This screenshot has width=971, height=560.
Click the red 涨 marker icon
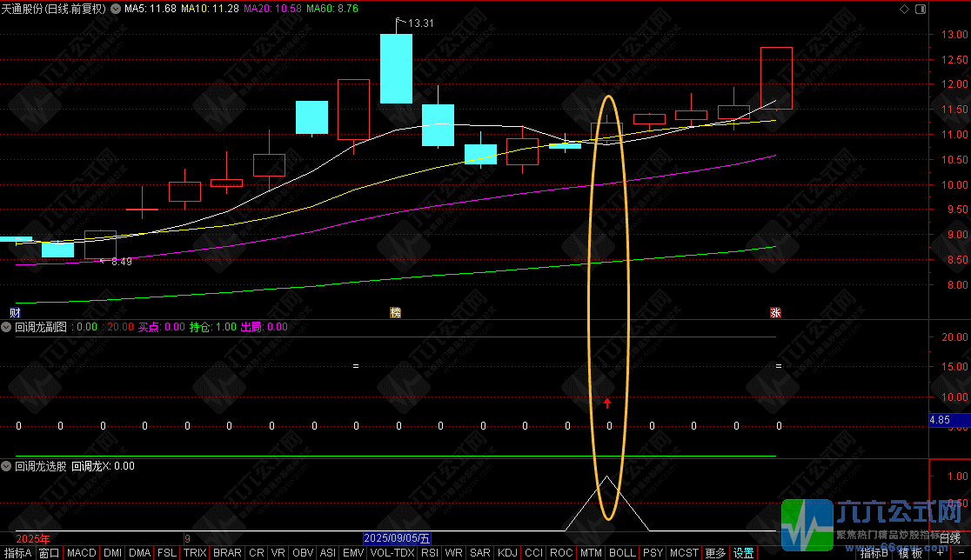(x=775, y=313)
